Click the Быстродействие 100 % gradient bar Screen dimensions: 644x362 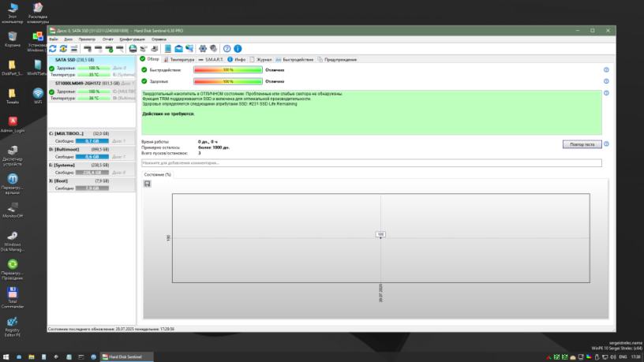click(228, 69)
